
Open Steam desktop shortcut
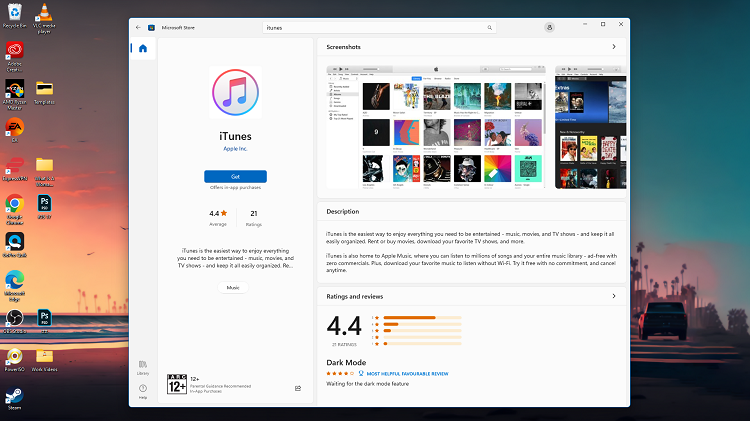15,398
